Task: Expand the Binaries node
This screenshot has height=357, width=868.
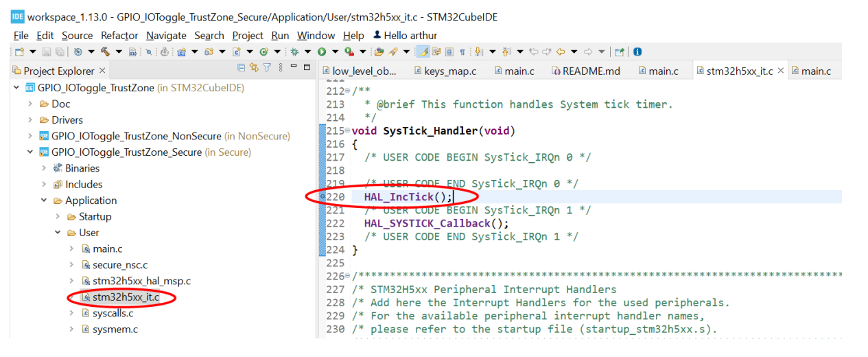Action: 44,168
